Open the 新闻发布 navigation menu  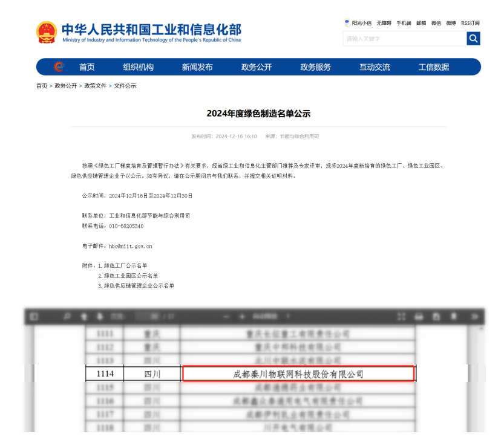[197, 67]
